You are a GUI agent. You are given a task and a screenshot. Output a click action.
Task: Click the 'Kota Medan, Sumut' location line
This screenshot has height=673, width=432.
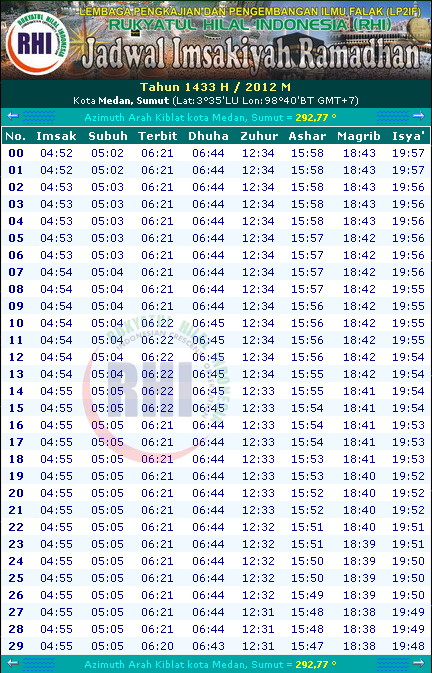[216, 101]
